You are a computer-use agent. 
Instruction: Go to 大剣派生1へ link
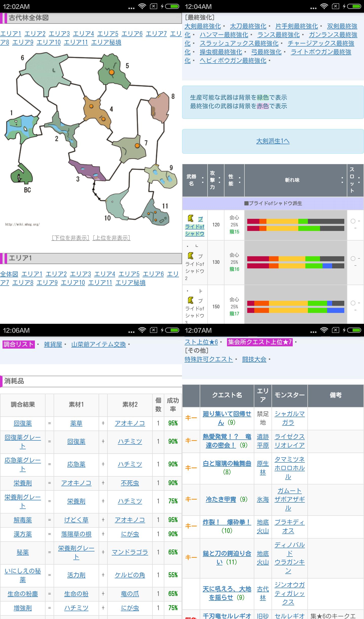pos(273,141)
